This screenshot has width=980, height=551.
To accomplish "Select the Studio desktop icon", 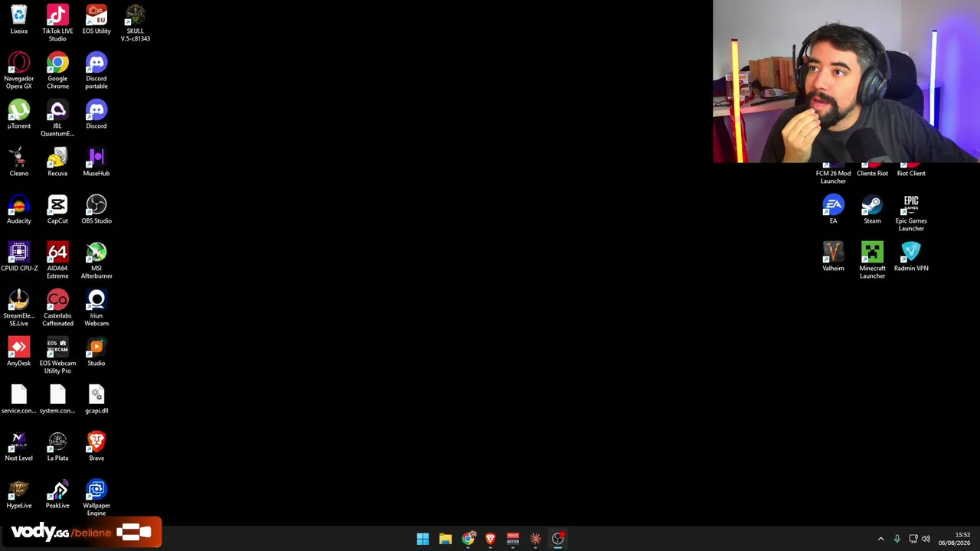I will click(96, 347).
